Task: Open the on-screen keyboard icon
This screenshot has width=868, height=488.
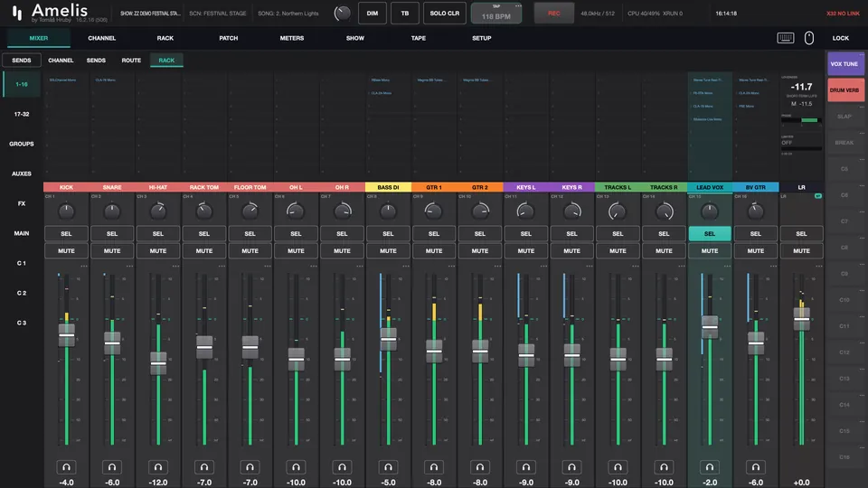Action: pos(786,38)
